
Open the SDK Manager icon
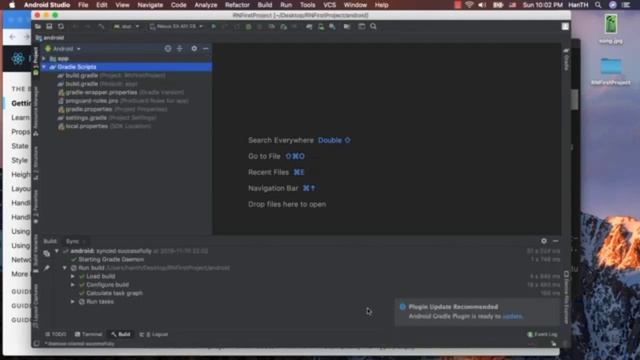332,27
